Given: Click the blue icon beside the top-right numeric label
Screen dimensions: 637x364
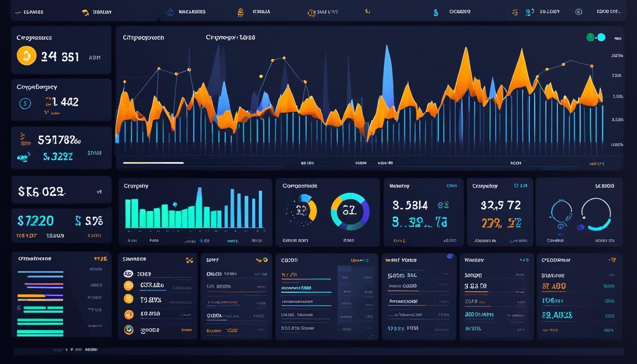Looking at the screenshot, I should (529, 12).
